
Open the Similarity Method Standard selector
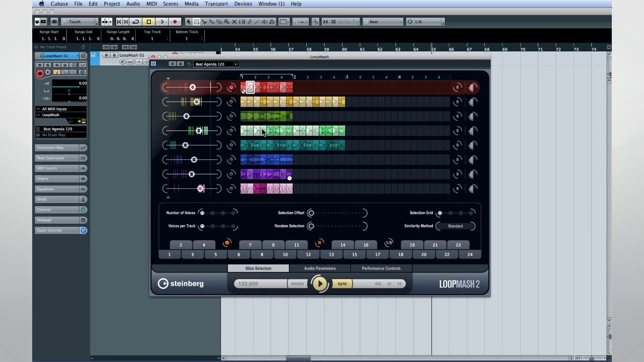point(455,226)
